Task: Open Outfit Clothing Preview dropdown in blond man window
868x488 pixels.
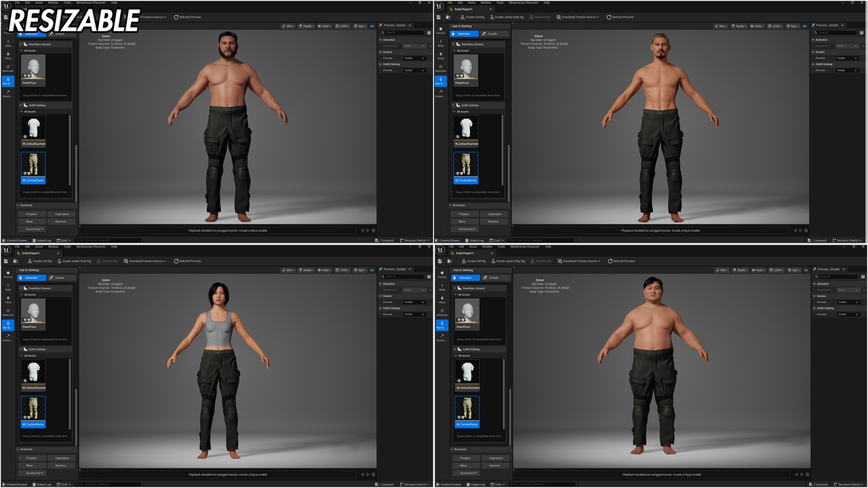Action: click(848, 70)
